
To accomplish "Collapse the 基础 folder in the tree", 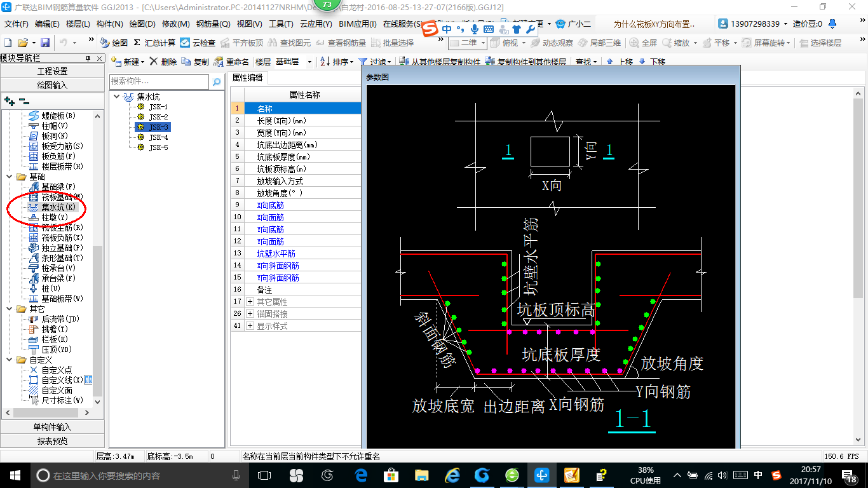I will pyautogui.click(x=10, y=177).
